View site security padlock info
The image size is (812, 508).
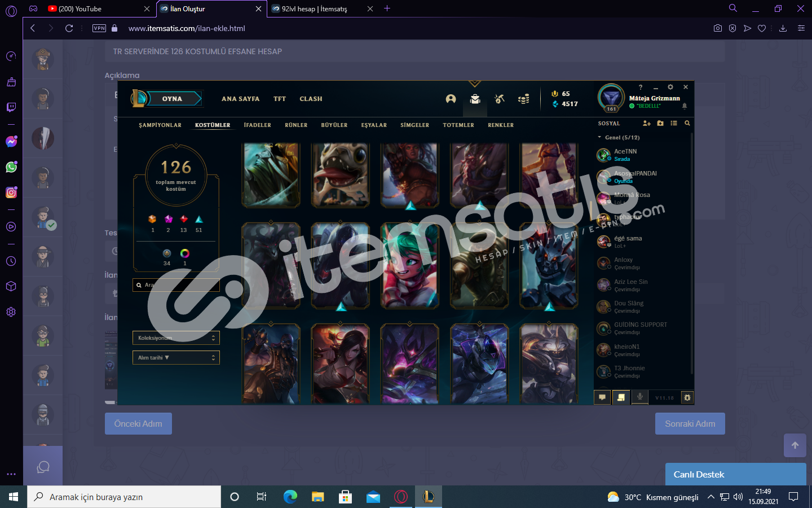click(x=114, y=28)
